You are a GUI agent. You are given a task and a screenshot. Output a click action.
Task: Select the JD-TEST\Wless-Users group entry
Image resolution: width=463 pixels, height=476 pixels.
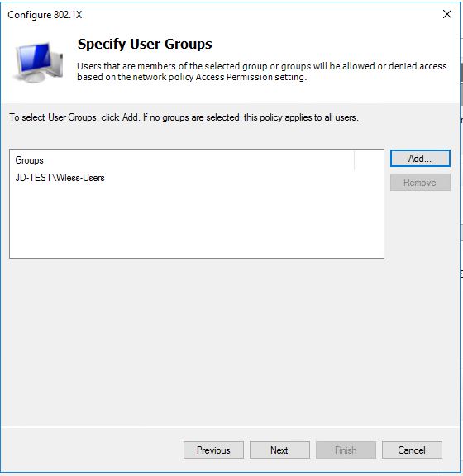(60, 178)
